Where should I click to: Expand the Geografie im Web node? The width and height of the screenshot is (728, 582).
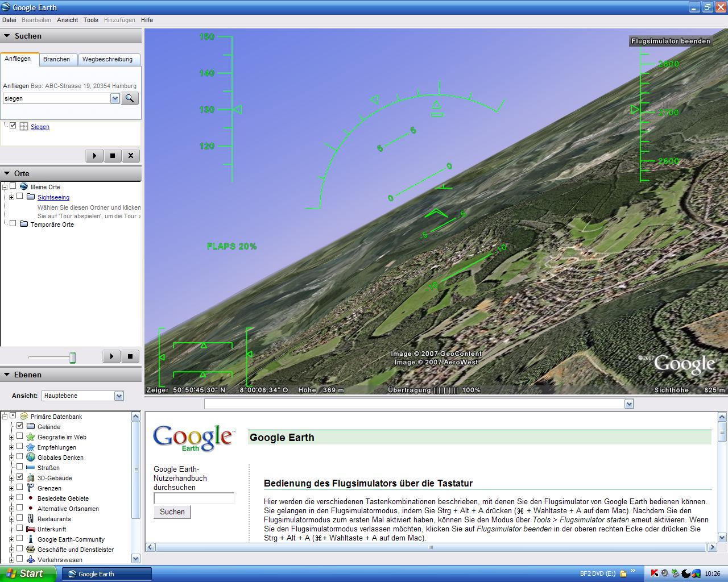(x=11, y=436)
